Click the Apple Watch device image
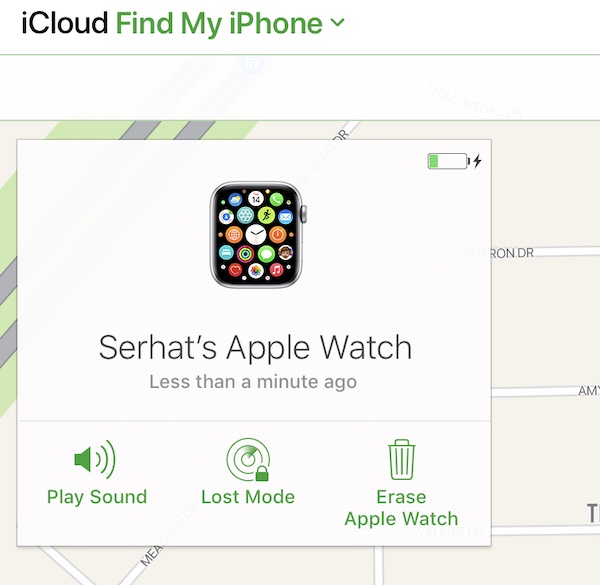600x585 pixels. point(258,235)
